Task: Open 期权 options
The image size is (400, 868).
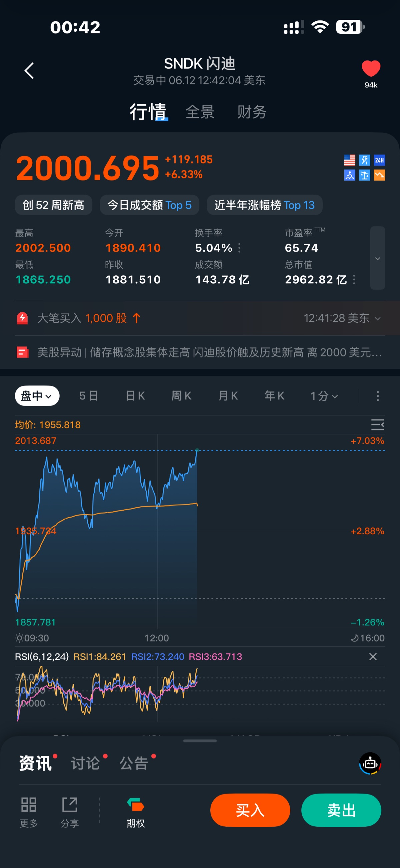Action: [x=136, y=812]
